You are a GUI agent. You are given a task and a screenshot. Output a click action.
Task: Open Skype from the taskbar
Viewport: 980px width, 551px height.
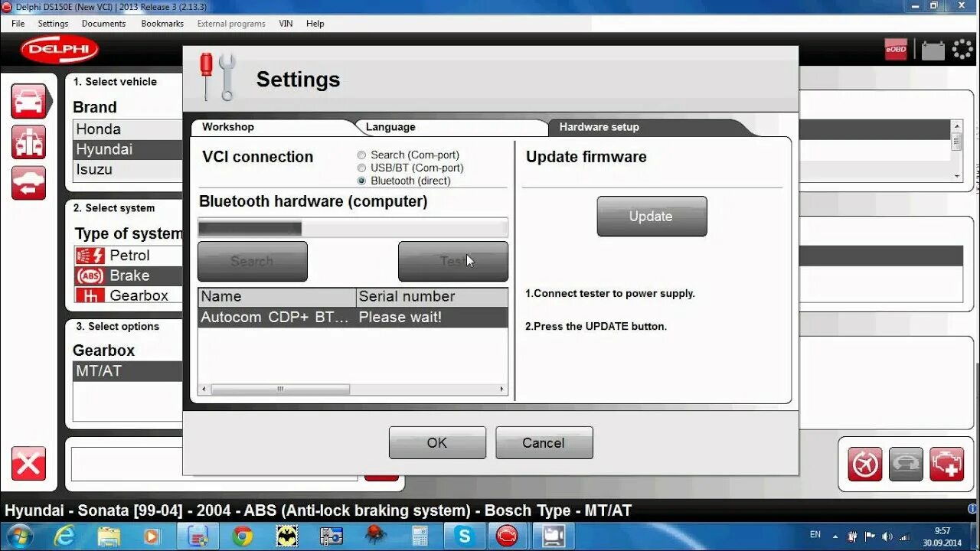(x=464, y=536)
